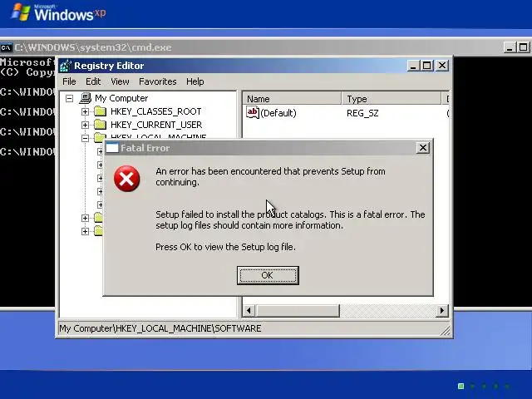Viewport: 532px width, 399px height.
Task: Expand the HKEY_CLASSES_ROOT key
Action: (85, 111)
